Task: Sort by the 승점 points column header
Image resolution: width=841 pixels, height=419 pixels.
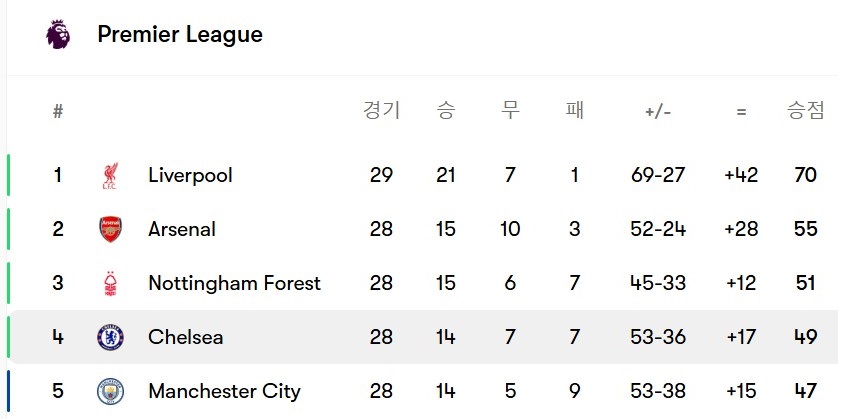Action: (x=805, y=111)
